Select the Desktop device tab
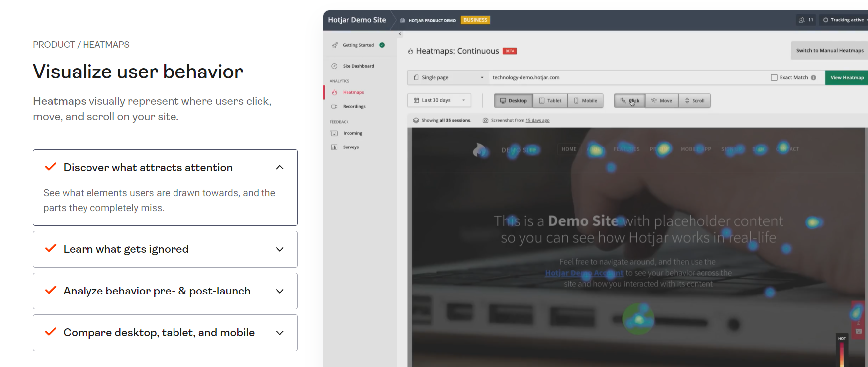This screenshot has width=868, height=367. click(514, 101)
